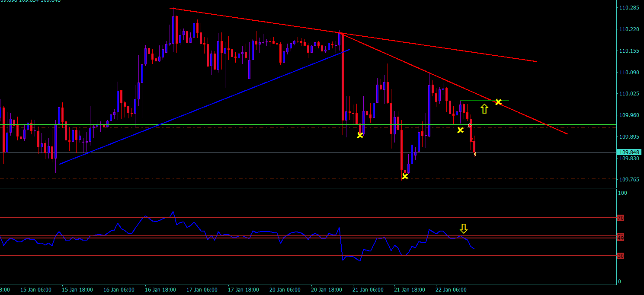Click the 16 Jan 06:00 time label
Image resolution: width=644 pixels, height=295 pixels.
(119, 290)
